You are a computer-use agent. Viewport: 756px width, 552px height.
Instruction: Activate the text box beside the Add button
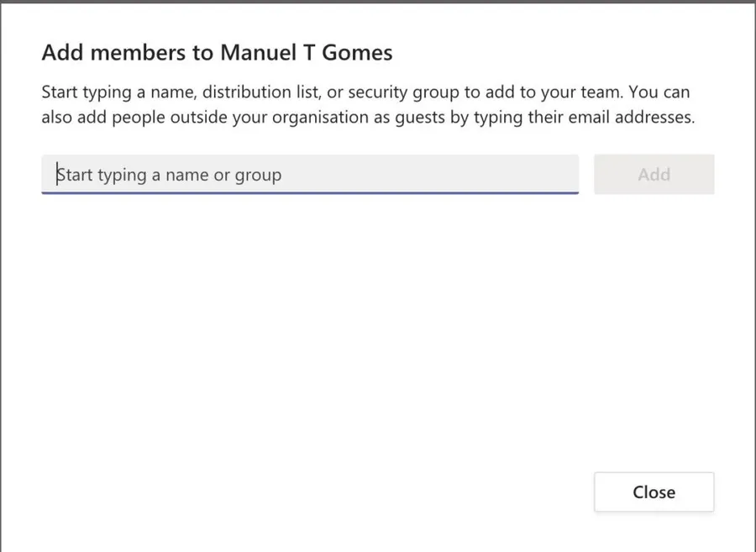309,175
